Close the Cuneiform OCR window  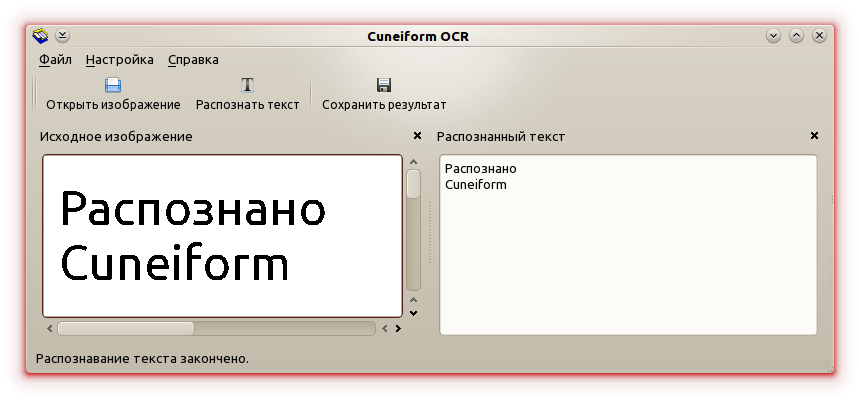coord(820,36)
